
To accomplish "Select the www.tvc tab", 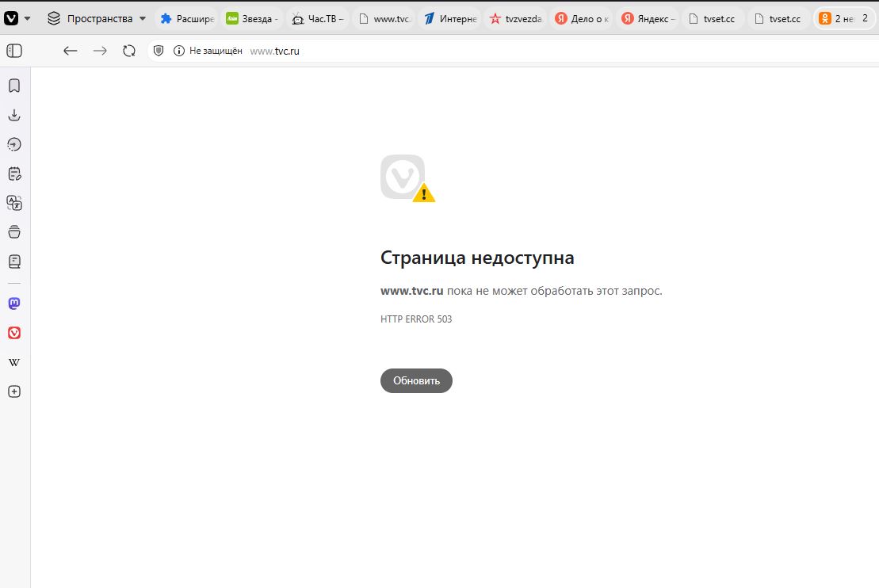I will coord(384,18).
